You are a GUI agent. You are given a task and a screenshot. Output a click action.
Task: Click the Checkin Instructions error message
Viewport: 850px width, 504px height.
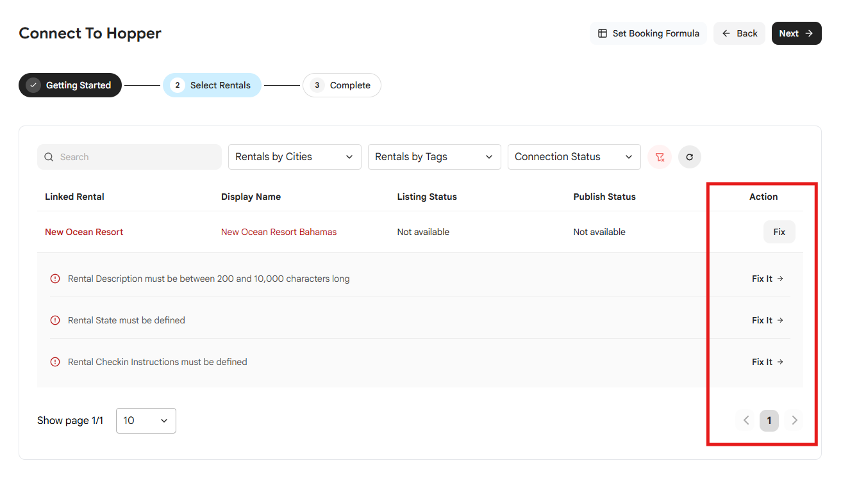158,362
